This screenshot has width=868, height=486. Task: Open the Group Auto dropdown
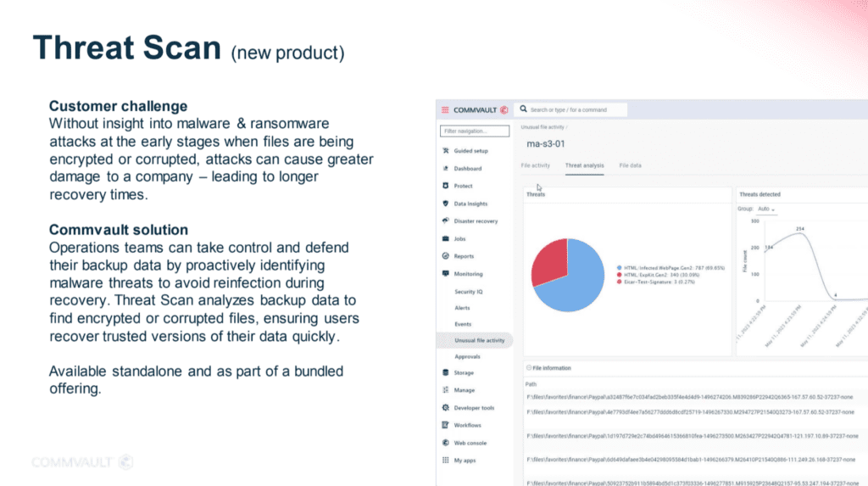tap(766, 209)
